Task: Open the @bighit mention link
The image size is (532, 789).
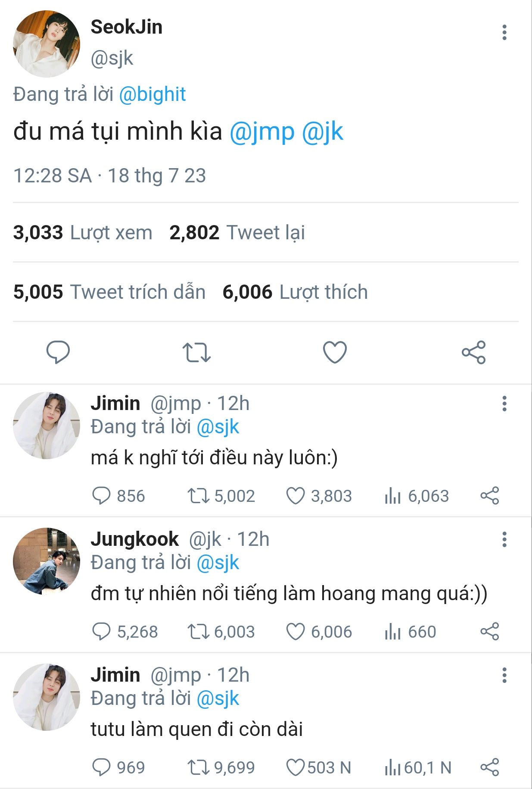Action: coord(152,94)
